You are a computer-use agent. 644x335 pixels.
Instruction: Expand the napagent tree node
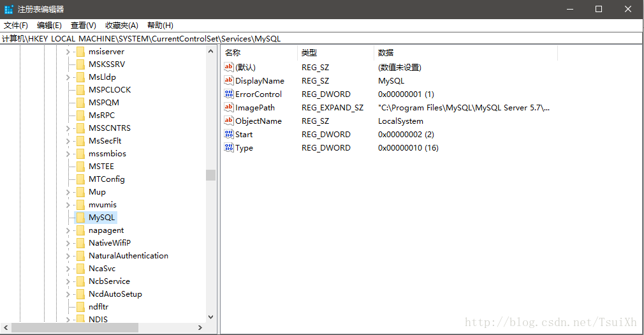coord(68,230)
